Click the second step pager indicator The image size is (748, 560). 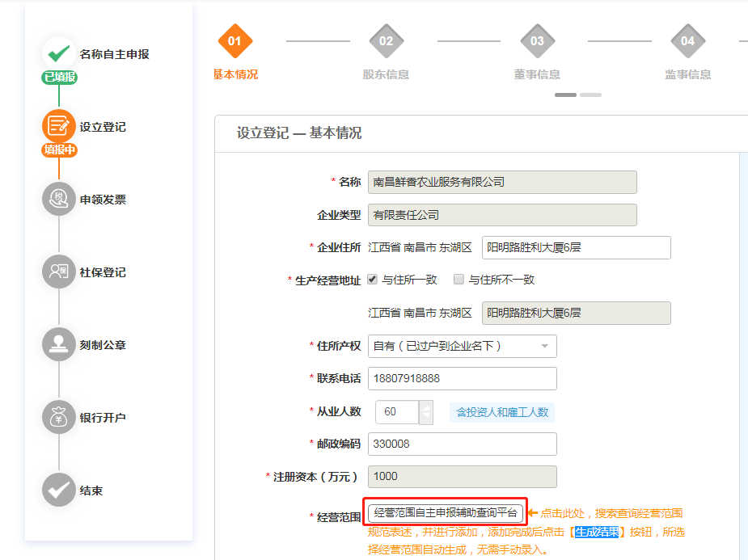[590, 95]
